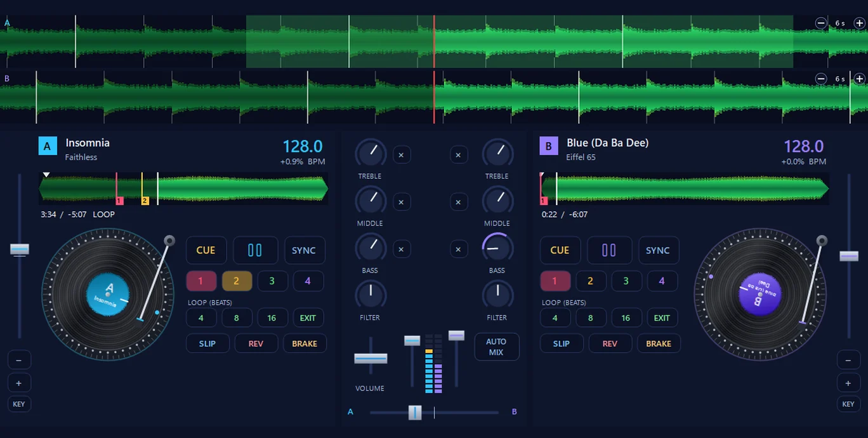Exit the loop on deck A
The image size is (868, 438).
click(x=308, y=318)
